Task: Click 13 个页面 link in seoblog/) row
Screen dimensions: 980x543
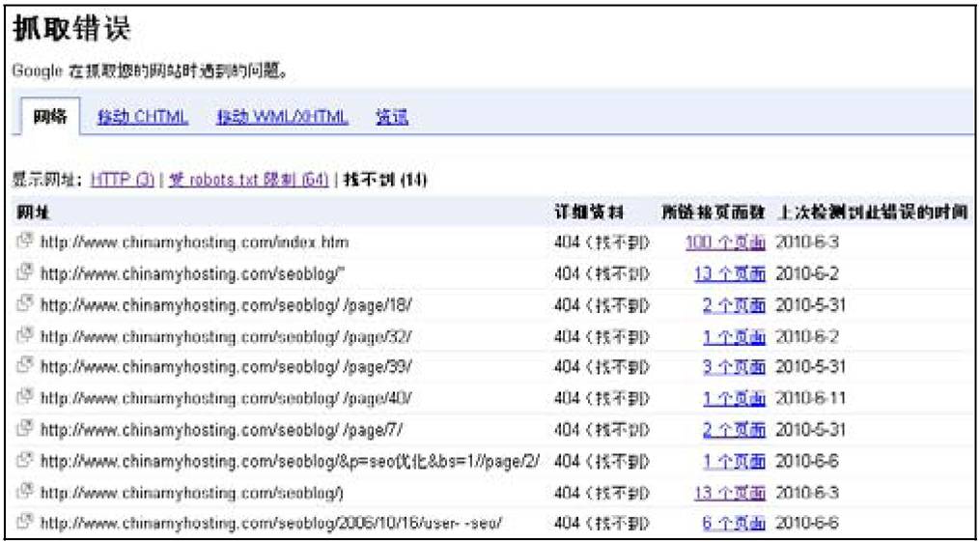Action: pos(729,493)
